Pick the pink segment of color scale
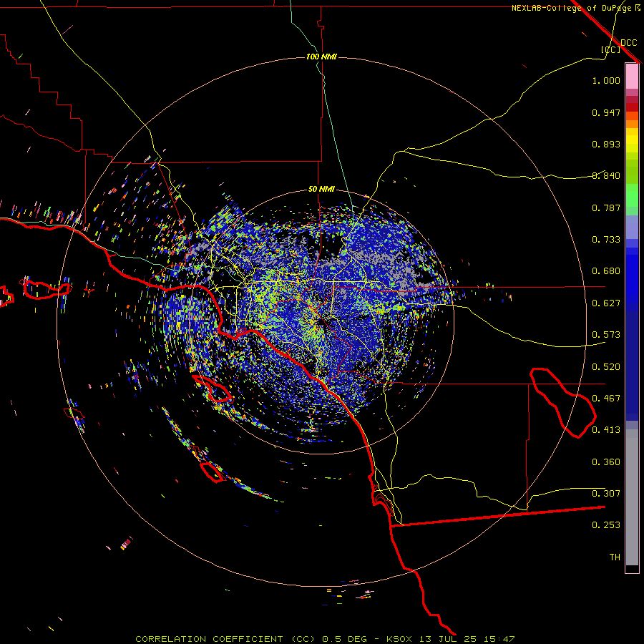The image size is (644, 644). point(632,77)
